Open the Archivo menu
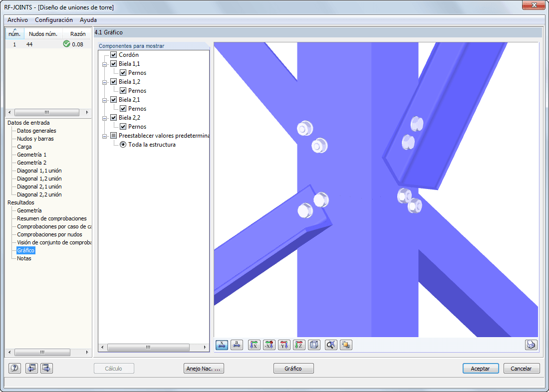Screen dimensions: 549x392 (17, 20)
